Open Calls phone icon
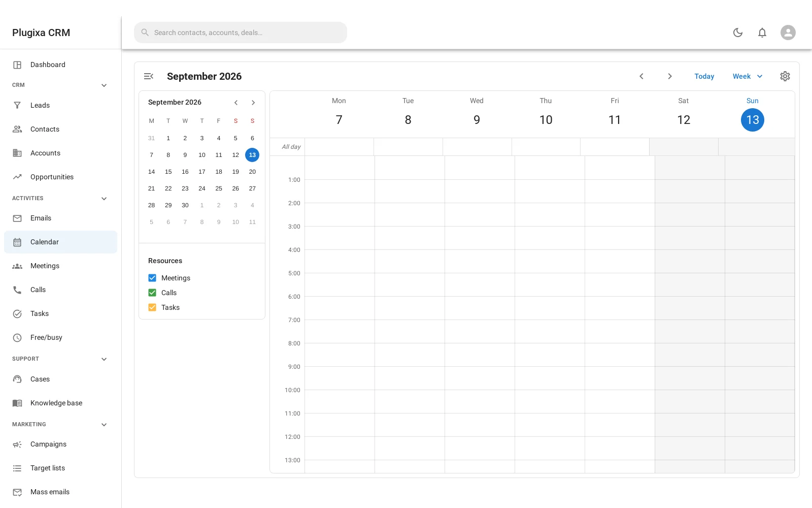Viewport: 812px width, 508px height. pyautogui.click(x=17, y=290)
